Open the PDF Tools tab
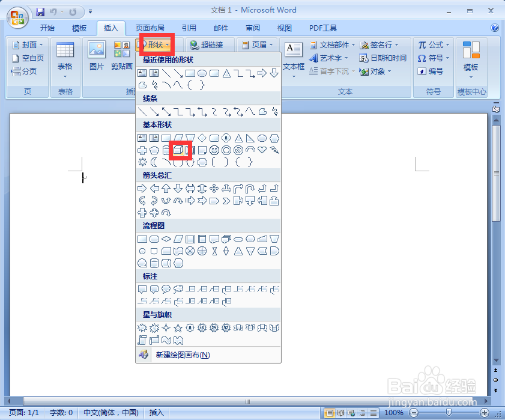 pos(322,28)
